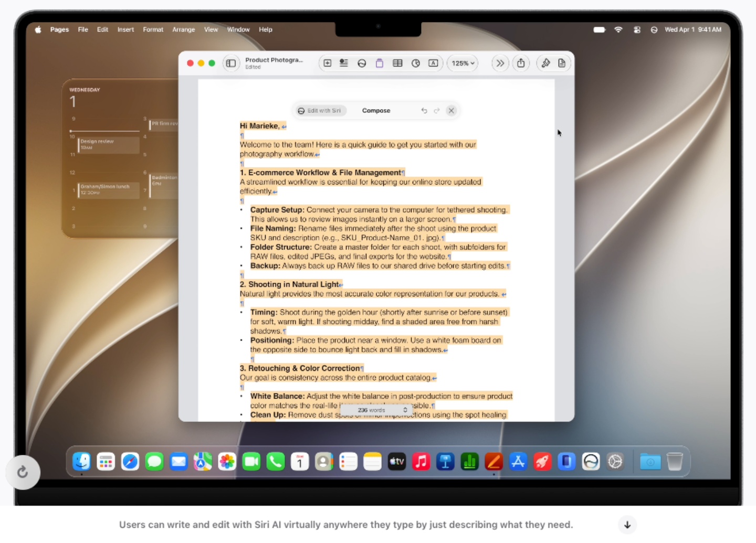Open the View menu
Viewport: 756px width, 543px height.
(x=211, y=30)
